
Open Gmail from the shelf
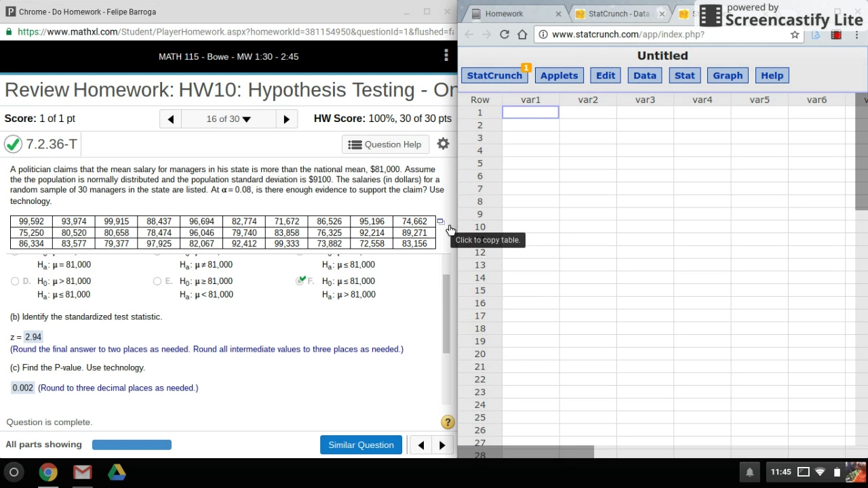tap(82, 472)
